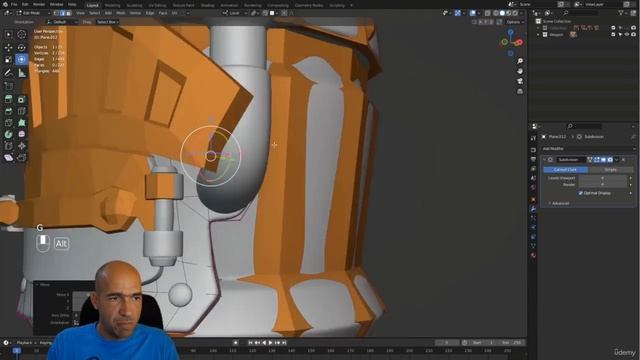Select the Bevel tool

coord(9,111)
